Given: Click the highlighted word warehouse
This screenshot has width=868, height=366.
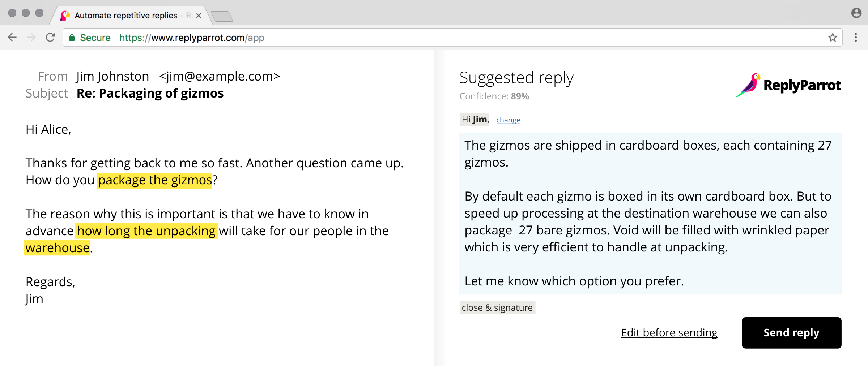Looking at the screenshot, I should coord(57,248).
